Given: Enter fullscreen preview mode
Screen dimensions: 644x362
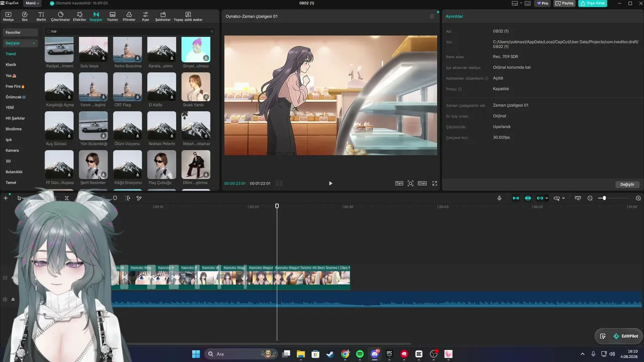Looking at the screenshot, I should (x=435, y=184).
